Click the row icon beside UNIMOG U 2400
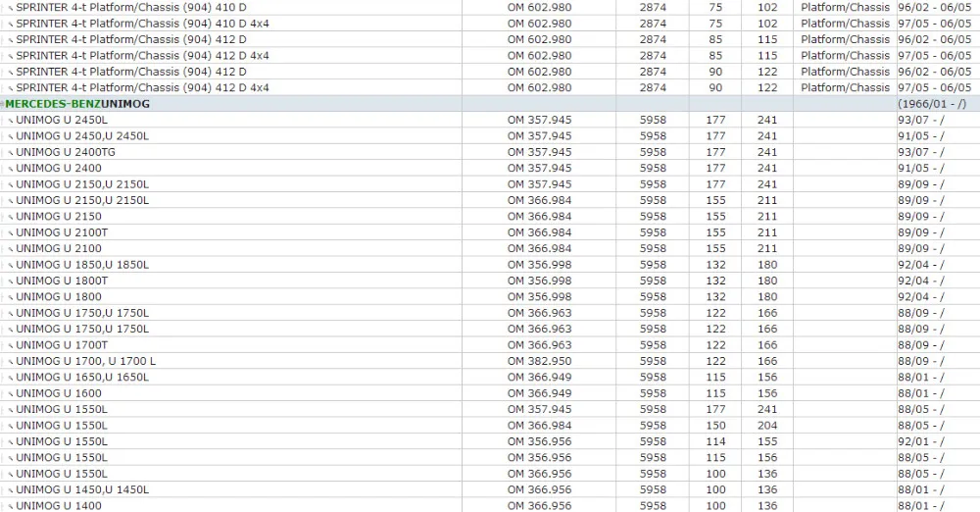 [11, 169]
